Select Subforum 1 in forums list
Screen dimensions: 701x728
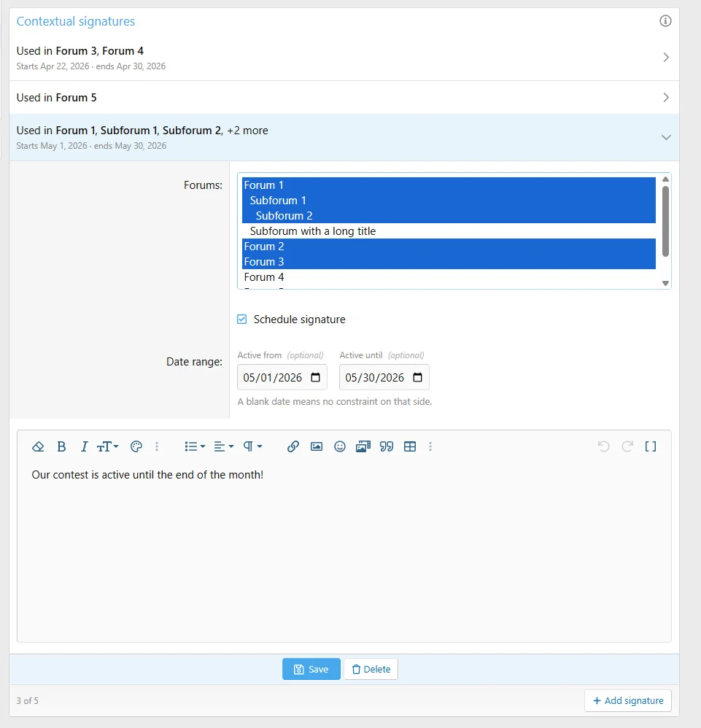tap(449, 200)
